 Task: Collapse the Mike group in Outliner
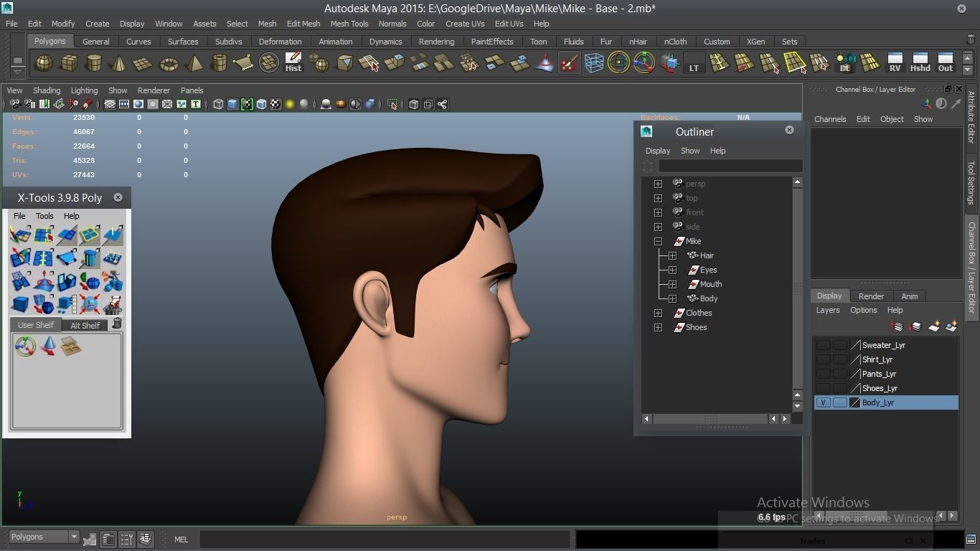(658, 241)
